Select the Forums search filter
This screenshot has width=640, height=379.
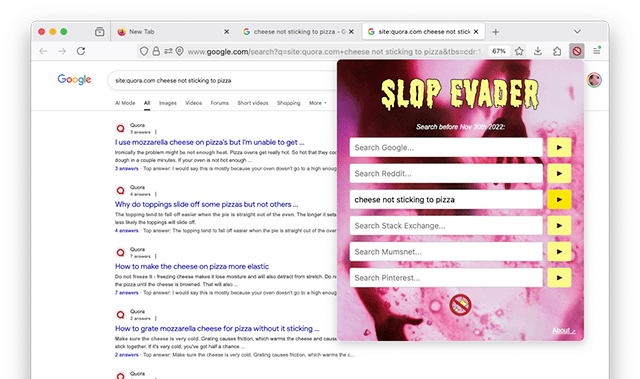tap(220, 103)
